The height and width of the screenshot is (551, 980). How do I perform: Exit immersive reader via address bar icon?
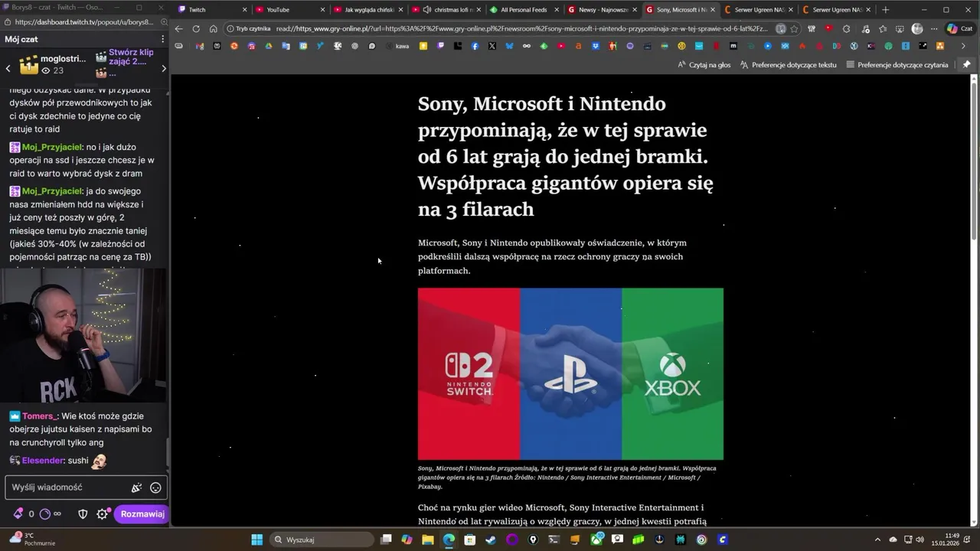click(780, 29)
